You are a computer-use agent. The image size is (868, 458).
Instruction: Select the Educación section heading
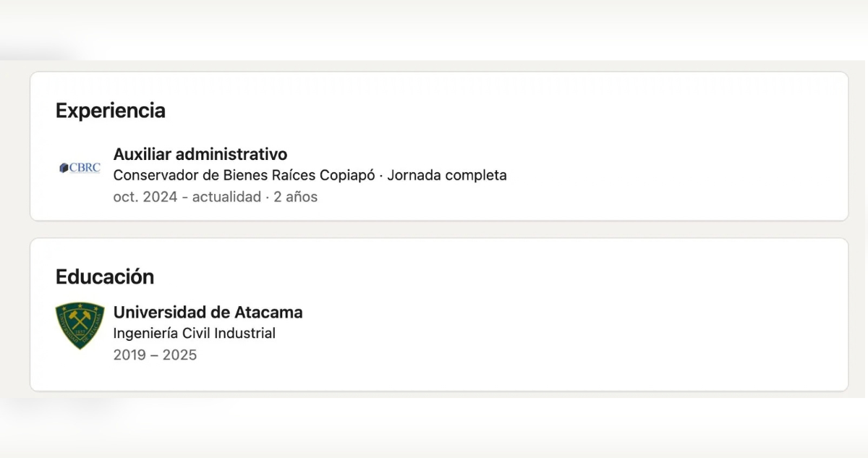(105, 277)
